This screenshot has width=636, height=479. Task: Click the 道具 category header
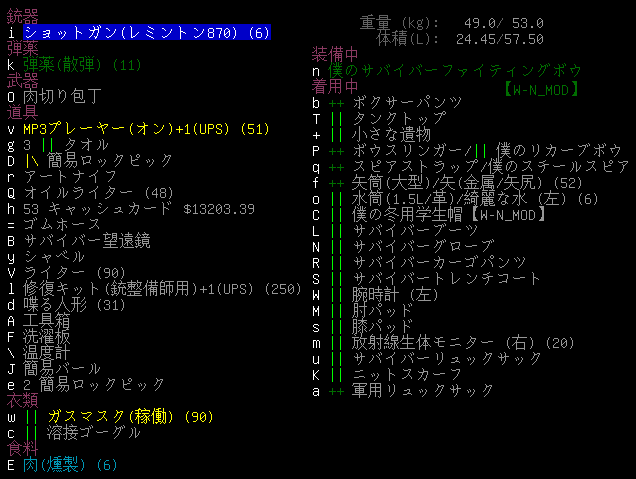[x=24, y=112]
